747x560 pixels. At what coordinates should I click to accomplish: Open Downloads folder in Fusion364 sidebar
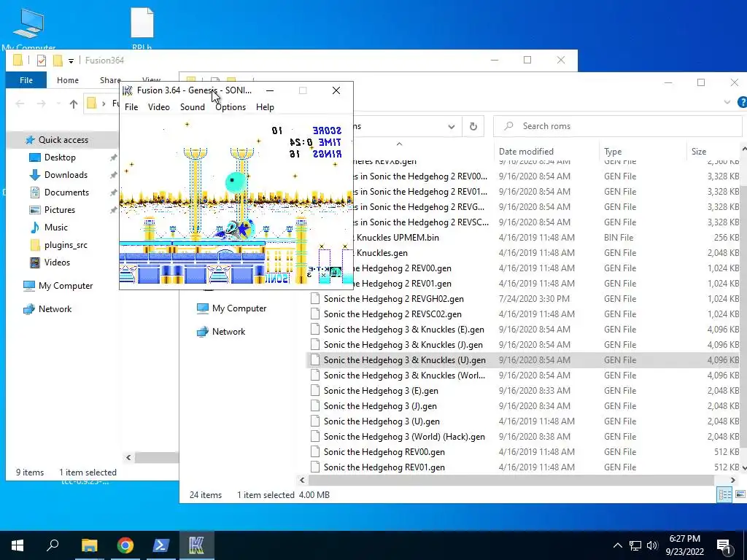tap(66, 175)
